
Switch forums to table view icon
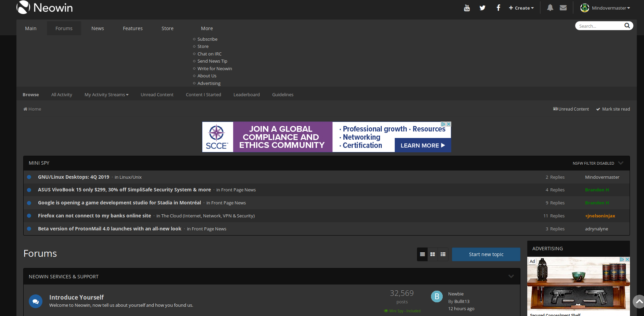pos(422,254)
